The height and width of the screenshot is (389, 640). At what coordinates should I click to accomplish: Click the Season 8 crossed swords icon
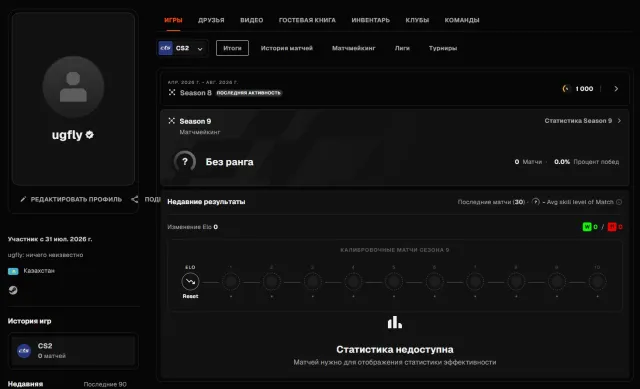click(172, 93)
